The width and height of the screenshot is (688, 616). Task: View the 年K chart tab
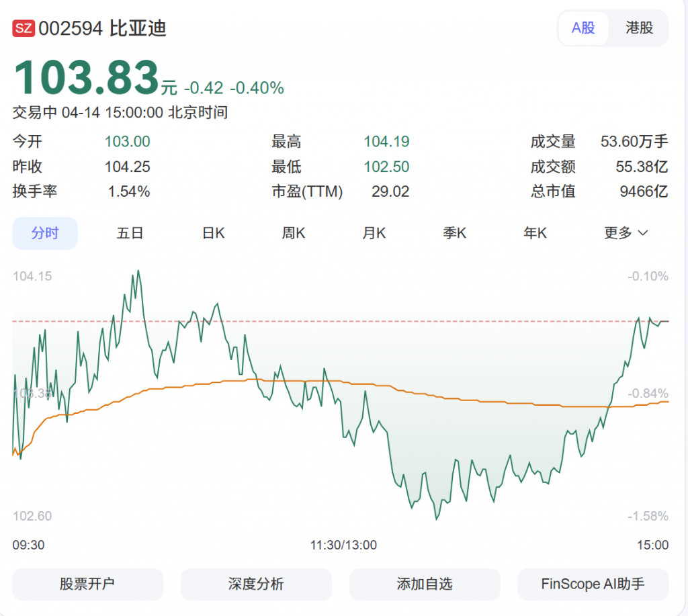535,233
